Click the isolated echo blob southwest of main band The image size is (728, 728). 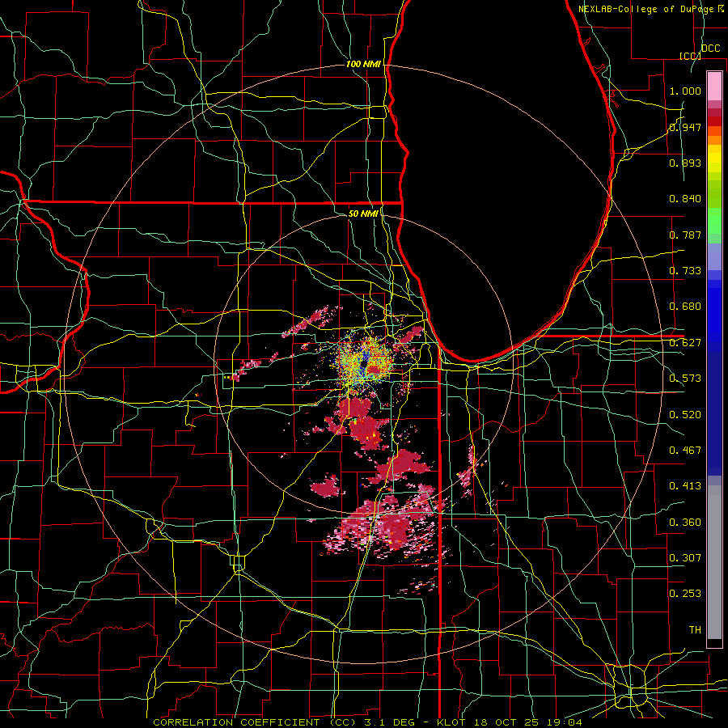coord(327,487)
